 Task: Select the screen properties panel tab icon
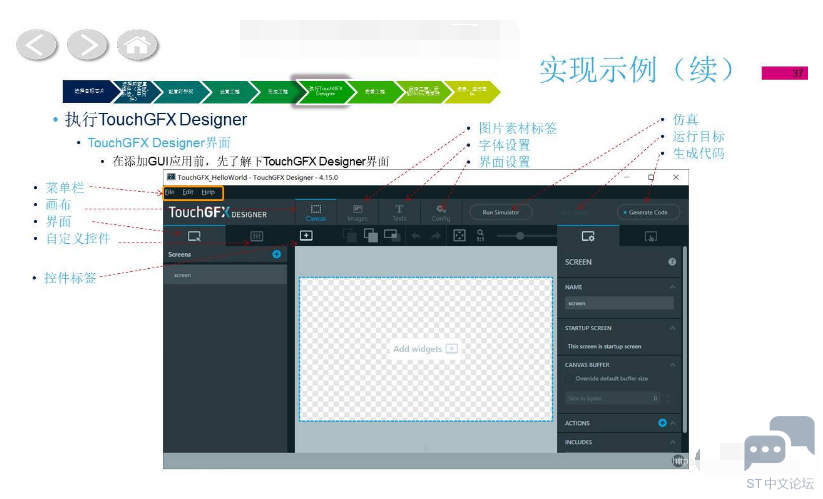pyautogui.click(x=588, y=237)
